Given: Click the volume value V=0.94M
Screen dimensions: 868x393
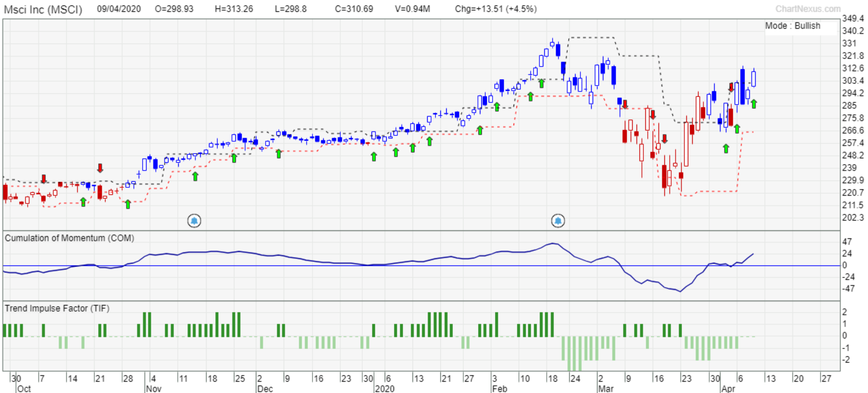Looking at the screenshot, I should (x=413, y=9).
